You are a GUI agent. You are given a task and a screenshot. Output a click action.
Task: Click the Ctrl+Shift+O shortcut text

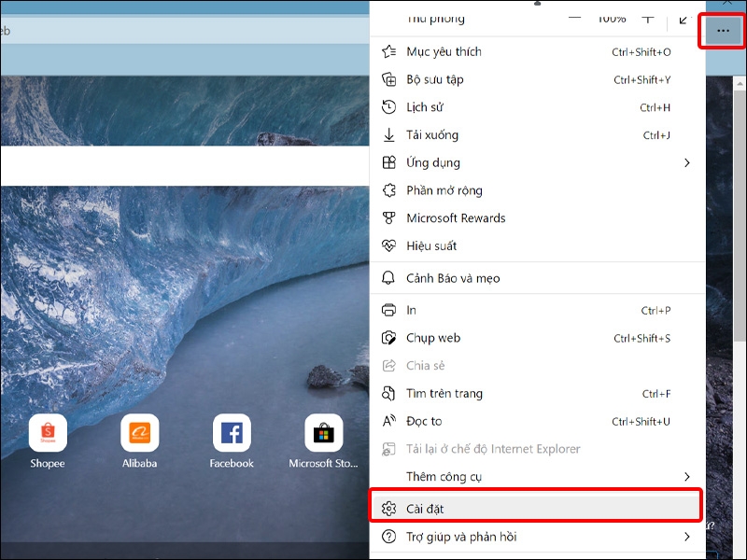click(641, 52)
